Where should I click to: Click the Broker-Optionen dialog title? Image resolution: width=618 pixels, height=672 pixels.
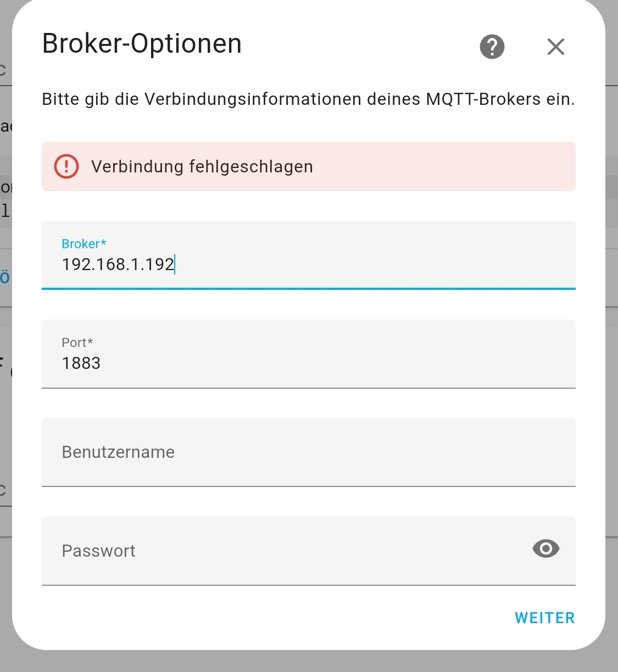click(x=141, y=44)
